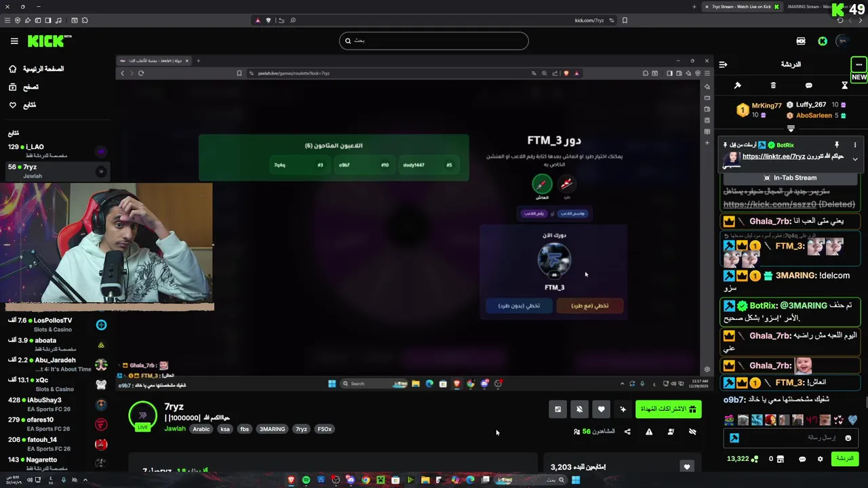Screen dimensions: 868x488
Task: Reload the page in browser toolbar
Action: click(840, 20)
